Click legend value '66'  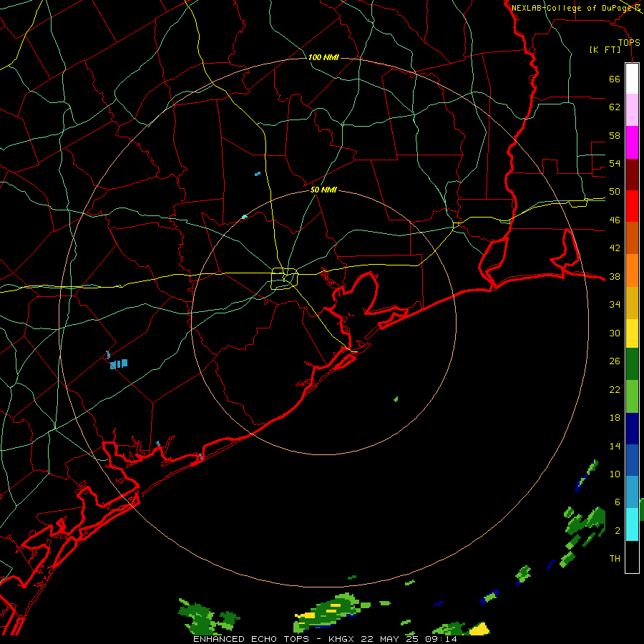[x=615, y=79]
